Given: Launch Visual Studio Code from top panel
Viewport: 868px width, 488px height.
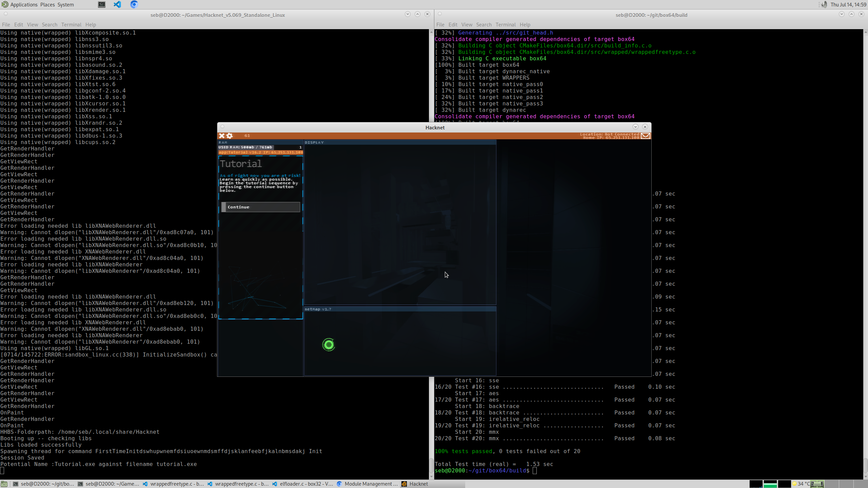Looking at the screenshot, I should 117,4.
